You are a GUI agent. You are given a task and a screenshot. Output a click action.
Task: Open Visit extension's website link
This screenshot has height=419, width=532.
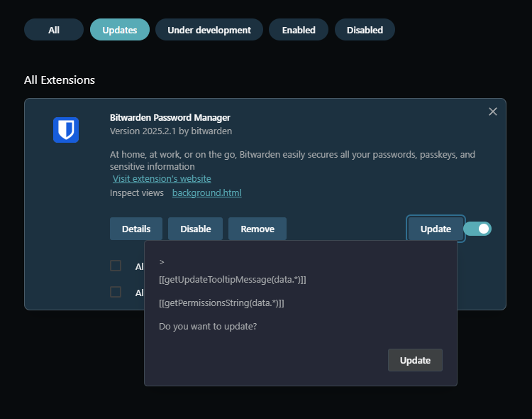(x=162, y=178)
